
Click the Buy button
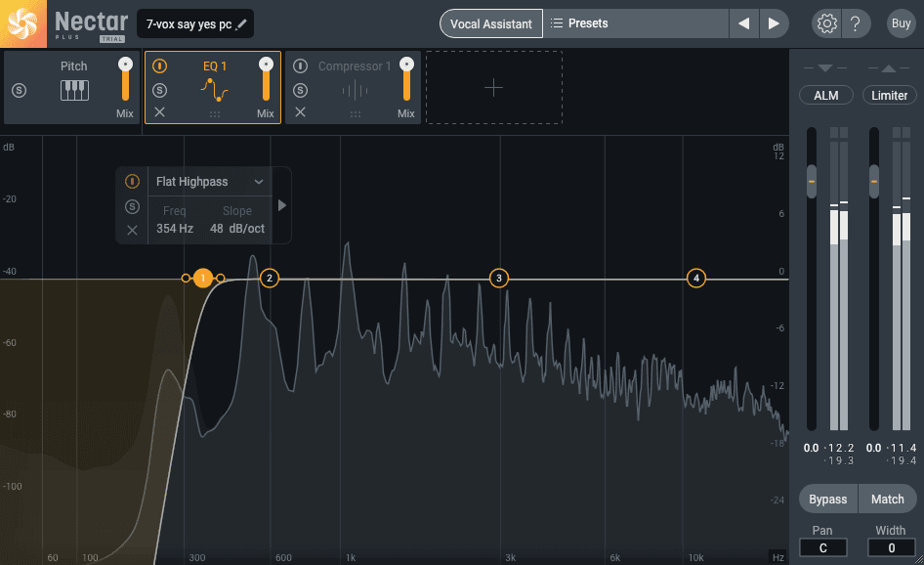(x=901, y=23)
